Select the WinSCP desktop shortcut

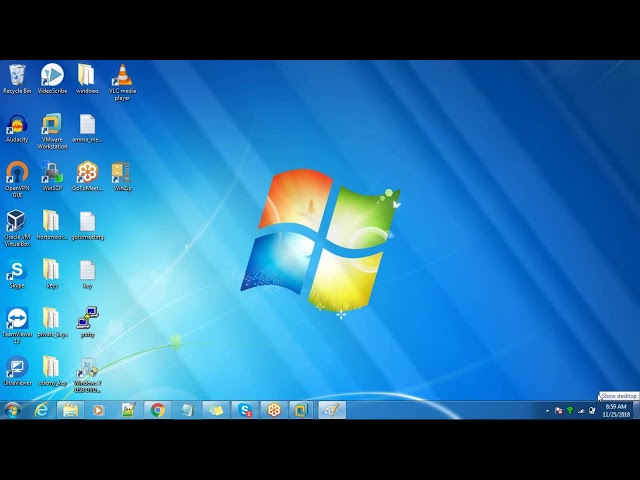click(52, 176)
